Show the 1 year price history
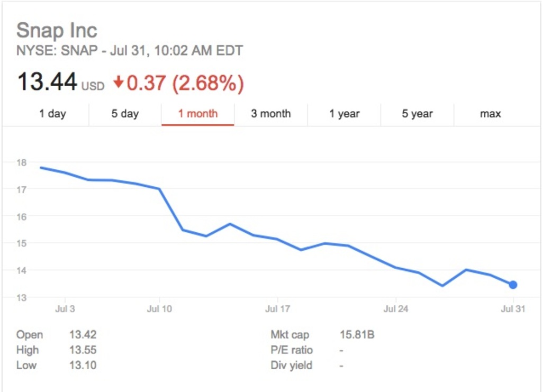 click(x=344, y=113)
